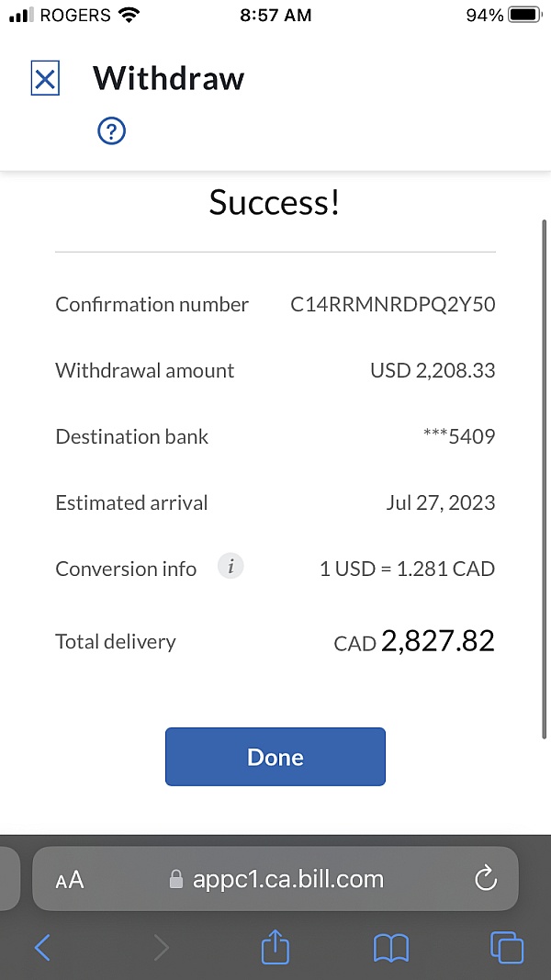Viewport: 551px width, 980px height.
Task: Go back with Safari back arrow
Action: (42, 947)
